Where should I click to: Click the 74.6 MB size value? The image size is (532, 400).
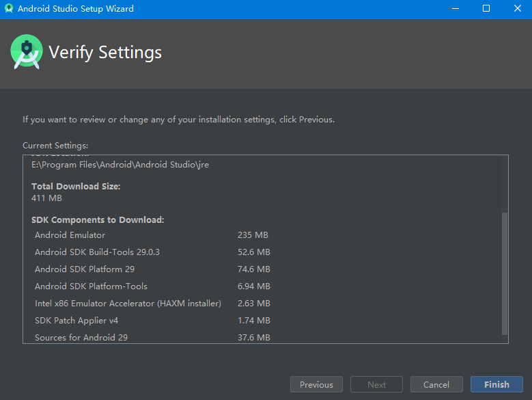click(254, 269)
